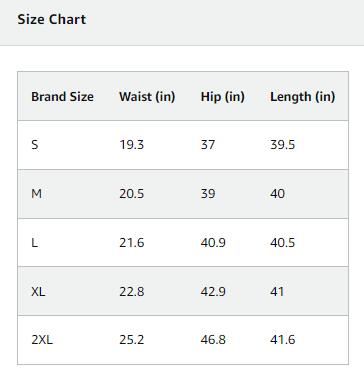The height and width of the screenshot is (379, 364).
Task: Select the XL size row label
Action: 38,292
